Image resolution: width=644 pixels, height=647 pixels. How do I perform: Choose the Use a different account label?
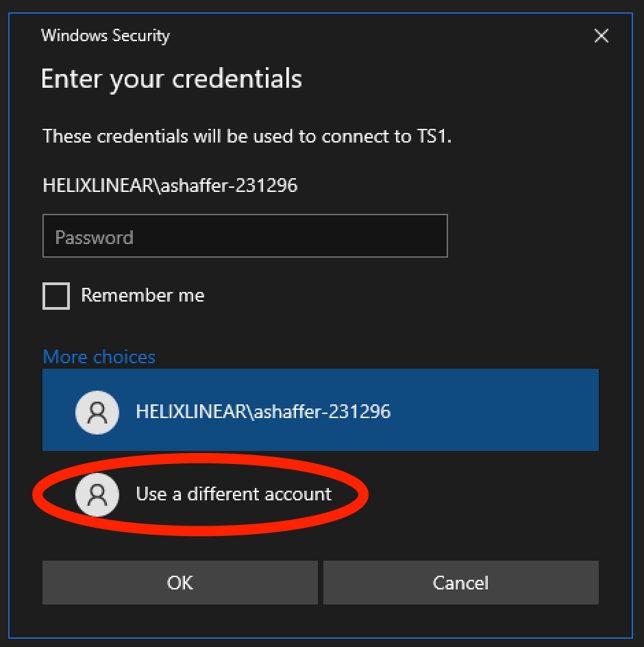pyautogui.click(x=234, y=494)
